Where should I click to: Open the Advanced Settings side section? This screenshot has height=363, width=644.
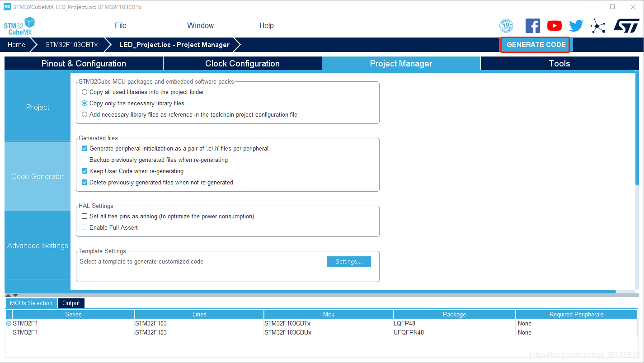(38, 245)
